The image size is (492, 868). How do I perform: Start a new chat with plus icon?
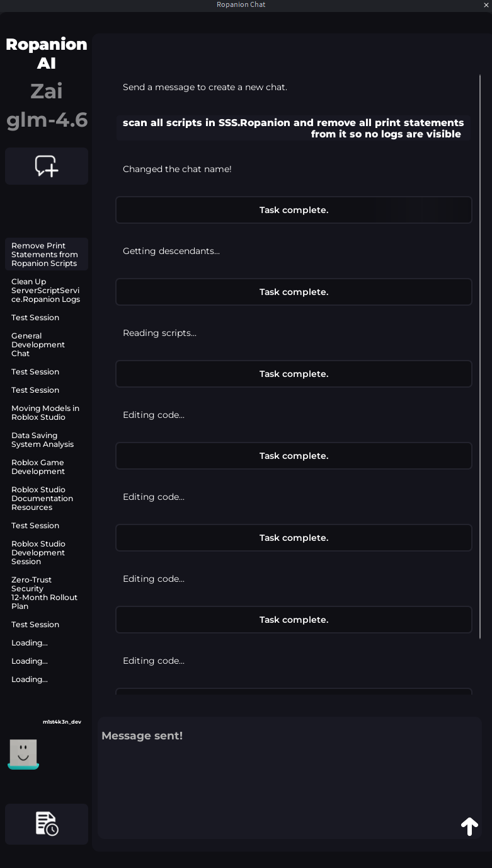[47, 166]
